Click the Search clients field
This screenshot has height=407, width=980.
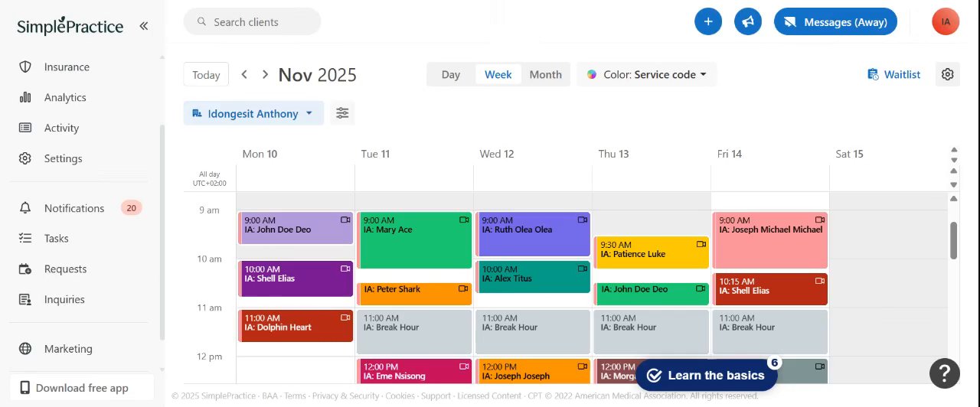[253, 22]
